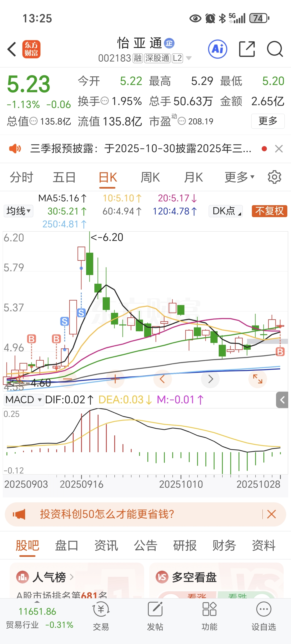
Task: Switch to 周K tab
Action: 150,178
